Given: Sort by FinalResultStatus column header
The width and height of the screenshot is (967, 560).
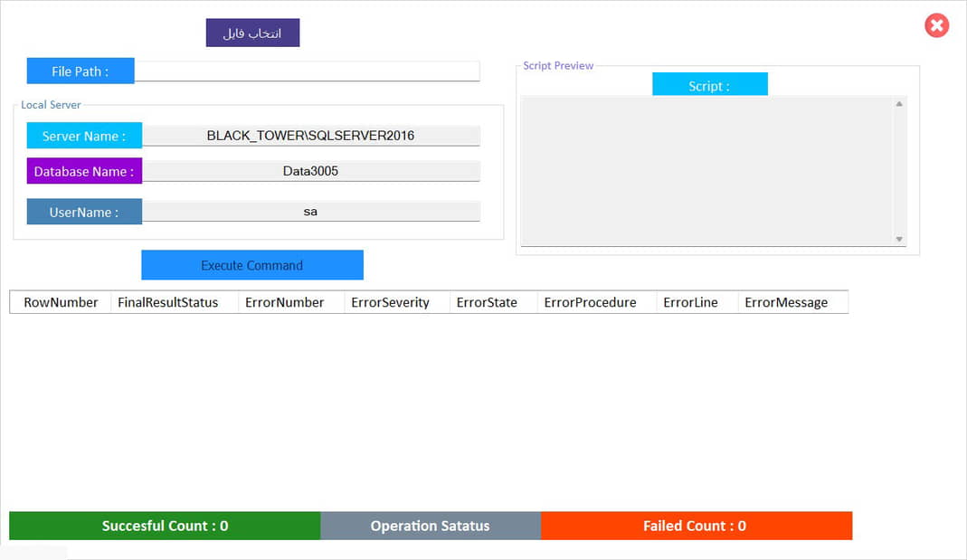Looking at the screenshot, I should coord(168,302).
